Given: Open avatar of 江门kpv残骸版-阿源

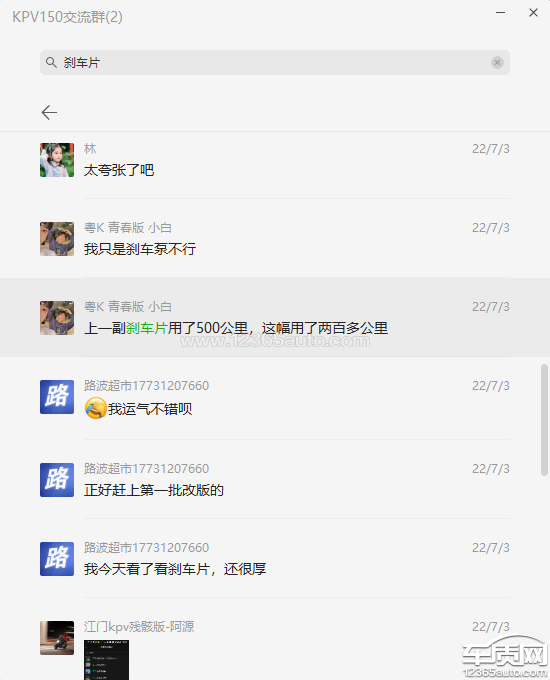Looking at the screenshot, I should coord(57,638).
